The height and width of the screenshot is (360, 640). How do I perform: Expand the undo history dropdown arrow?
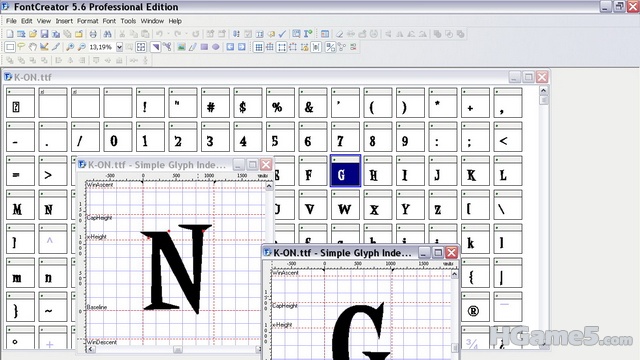168,34
